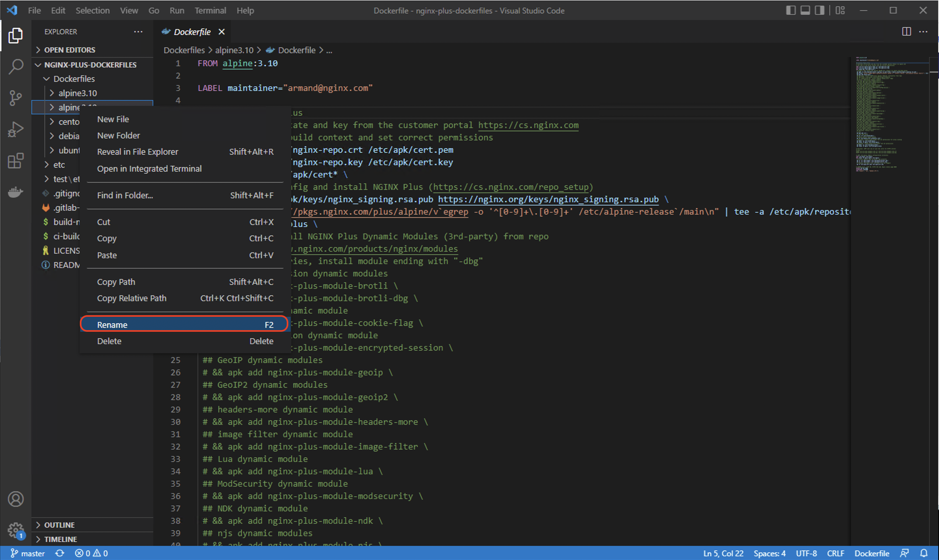The width and height of the screenshot is (939, 560).
Task: Open the Selection menu
Action: tap(93, 10)
